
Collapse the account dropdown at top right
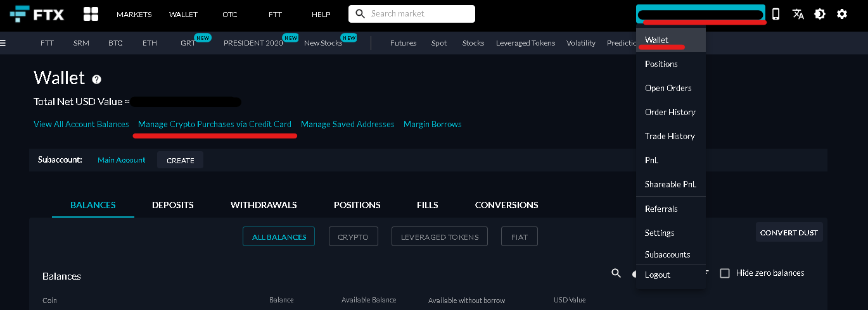click(700, 13)
